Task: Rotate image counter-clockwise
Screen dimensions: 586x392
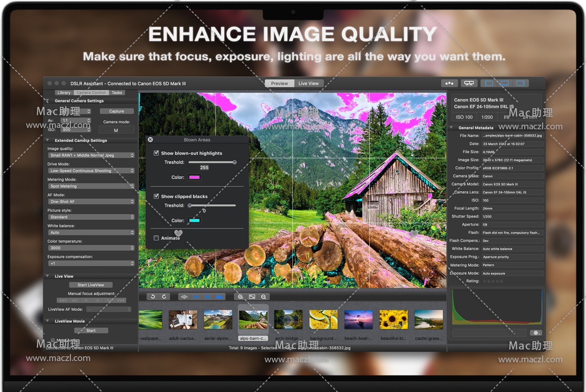Action: [x=153, y=297]
